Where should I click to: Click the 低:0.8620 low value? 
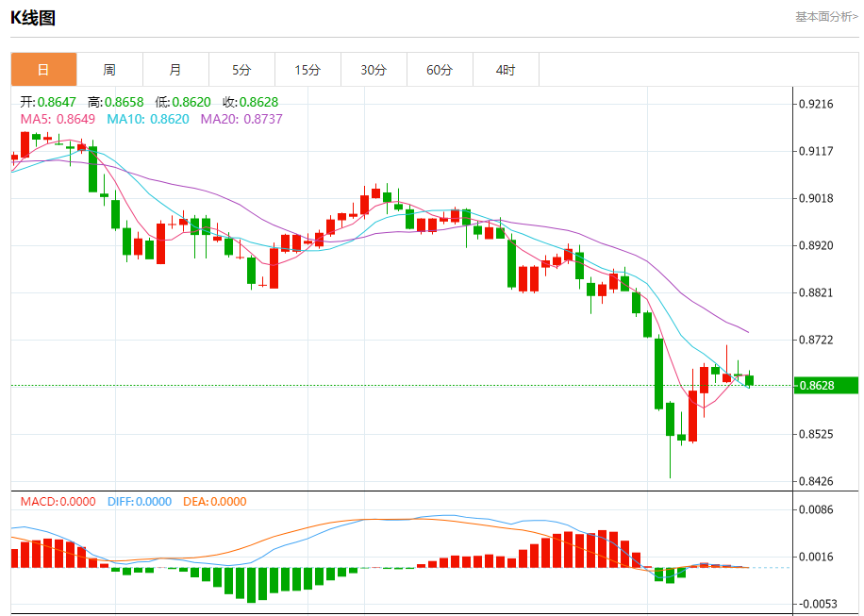coord(183,102)
